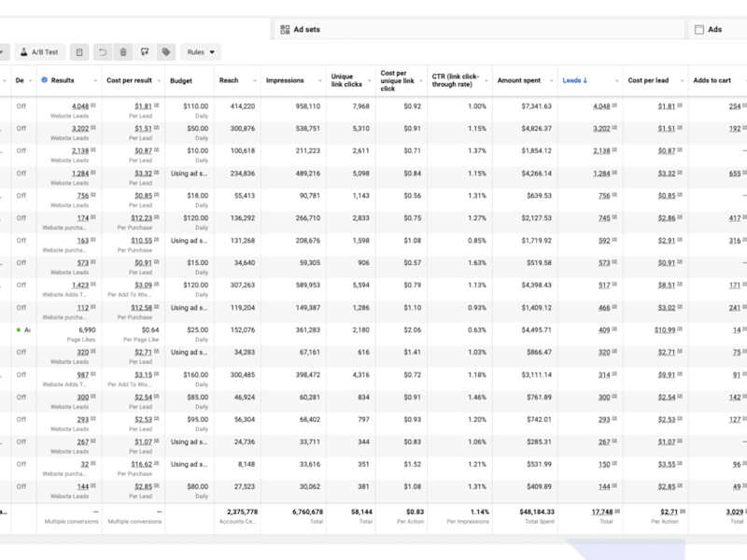Click the info icon next to 987 result
Viewport: 747px width, 560px height.
click(x=93, y=374)
